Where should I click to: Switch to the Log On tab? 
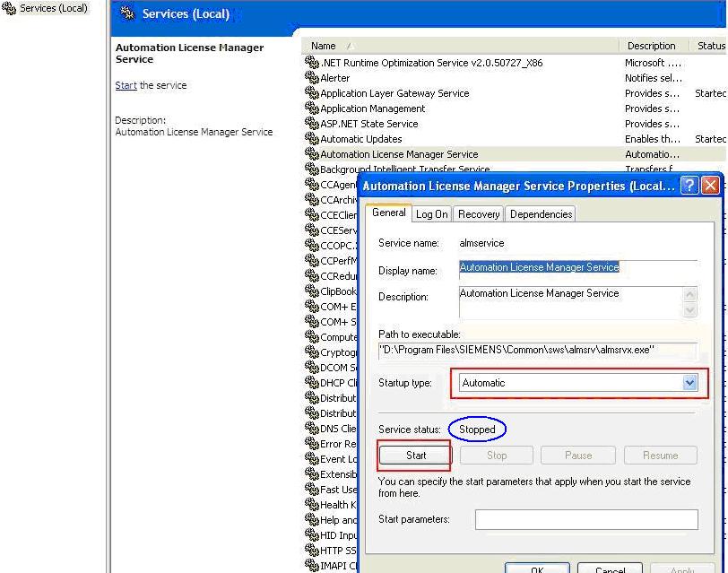tap(432, 214)
